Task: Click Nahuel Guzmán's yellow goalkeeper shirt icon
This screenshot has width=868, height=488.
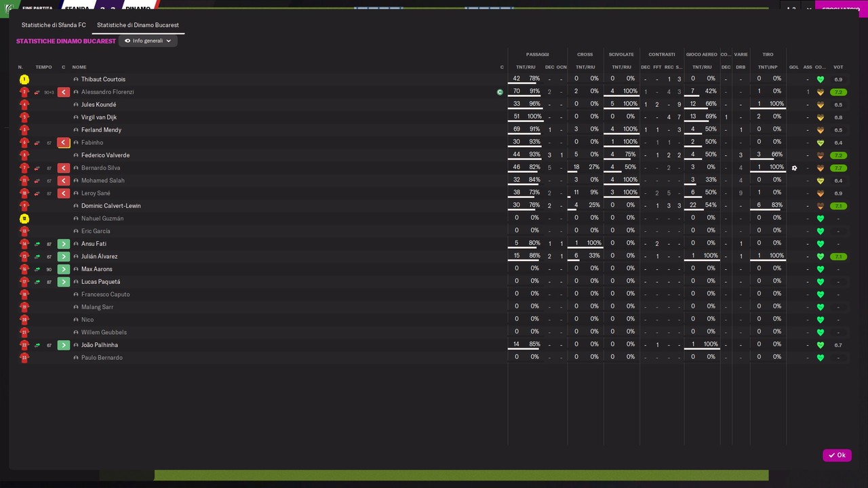Action: coord(24,219)
